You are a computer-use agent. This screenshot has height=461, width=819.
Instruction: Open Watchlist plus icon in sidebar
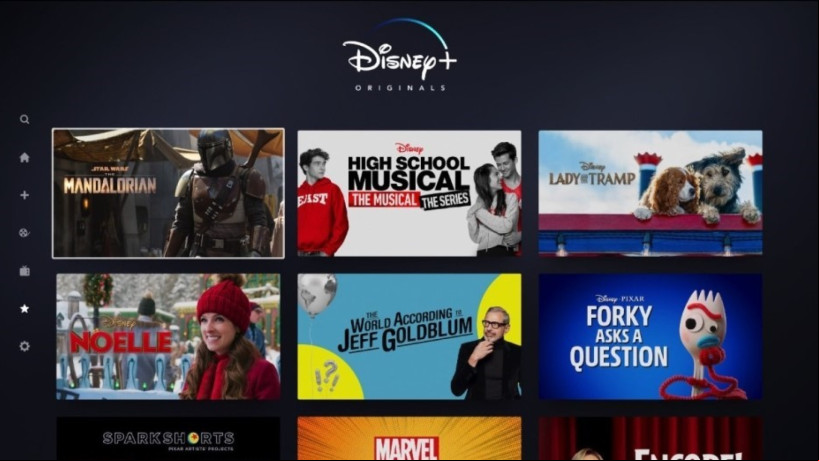point(25,195)
